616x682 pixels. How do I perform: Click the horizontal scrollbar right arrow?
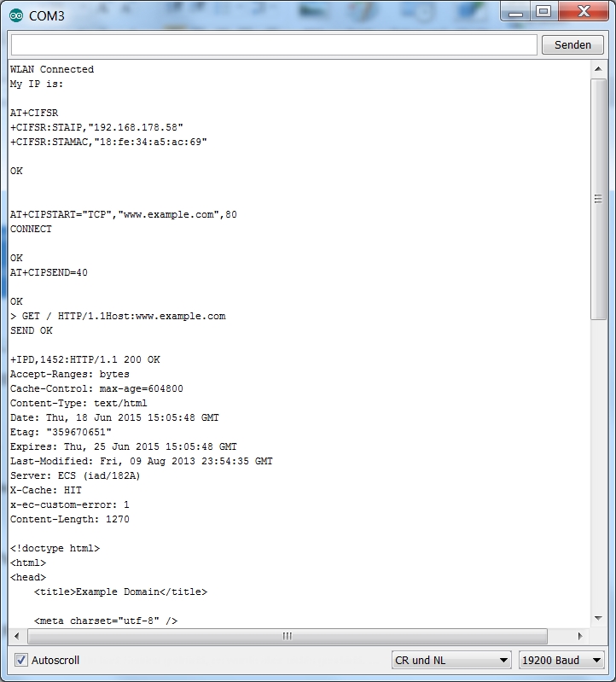click(580, 636)
